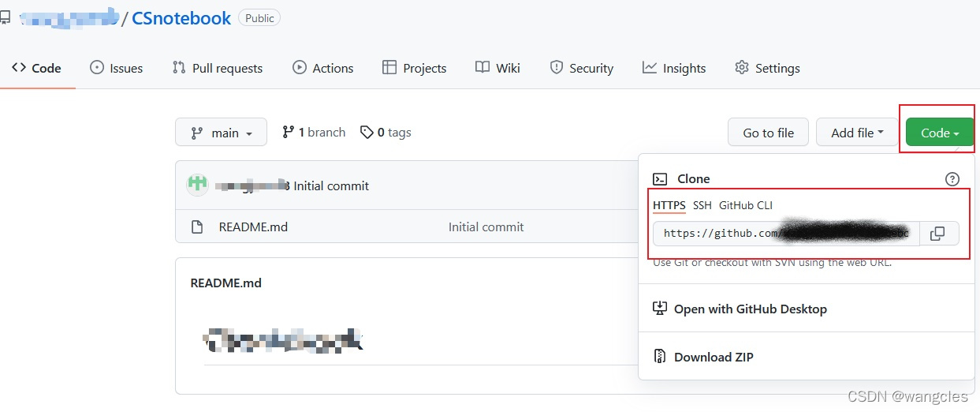The image size is (980, 412).
Task: Click the gear icon in Settings tab
Action: point(742,68)
